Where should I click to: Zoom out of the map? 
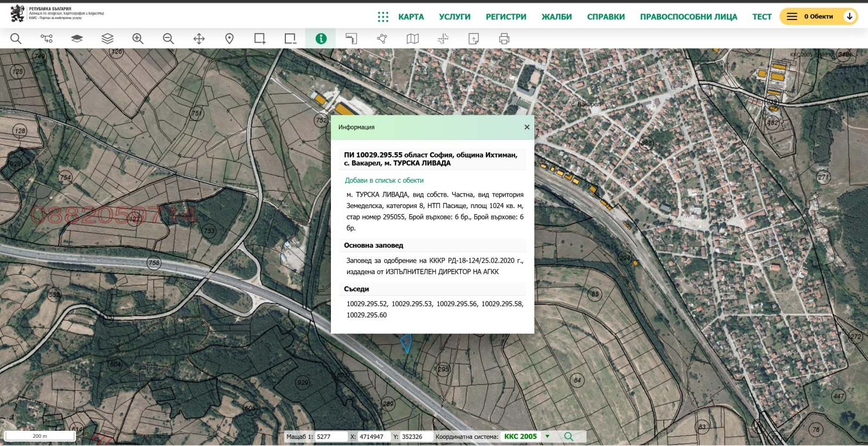(x=168, y=38)
